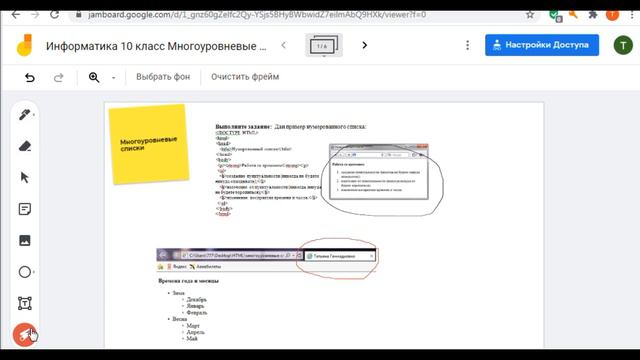Click the Jamboard logo icon
This screenshot has width=640, height=360.
pyautogui.click(x=24, y=45)
